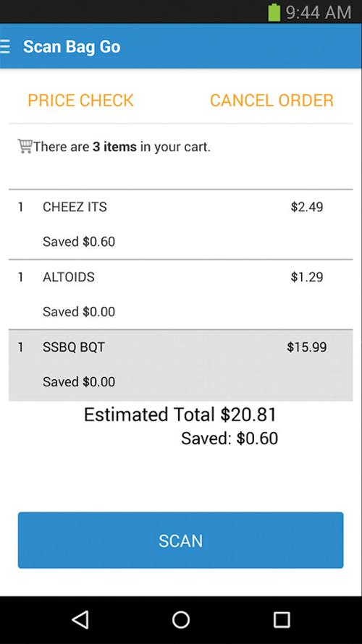Tap the Scan Bag Go title
This screenshot has height=644, width=362.
click(x=72, y=47)
